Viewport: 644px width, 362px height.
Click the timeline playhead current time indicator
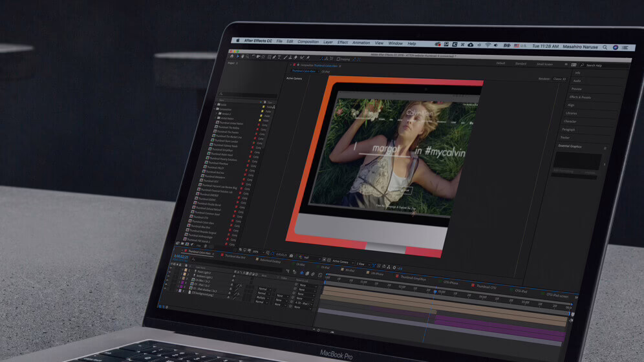(x=435, y=292)
